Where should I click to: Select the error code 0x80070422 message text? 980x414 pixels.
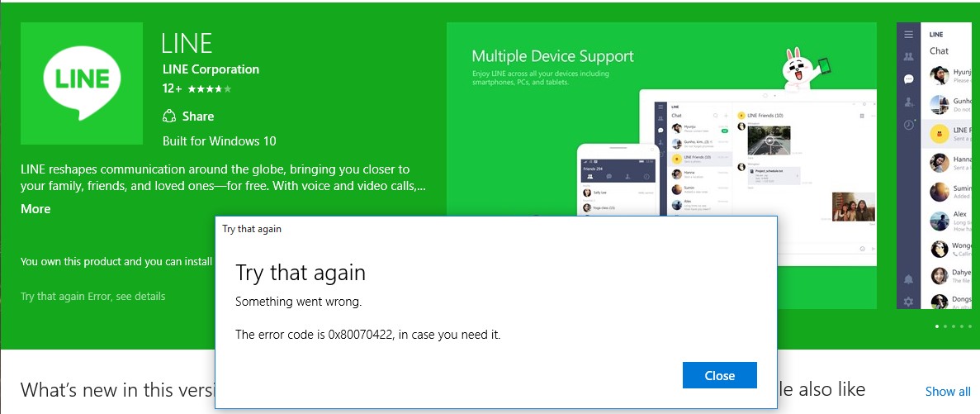368,335
